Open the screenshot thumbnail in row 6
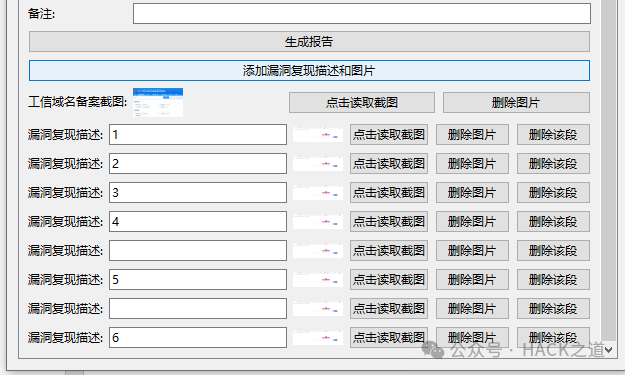Image resolution: width=625 pixels, height=375 pixels. coord(318,338)
